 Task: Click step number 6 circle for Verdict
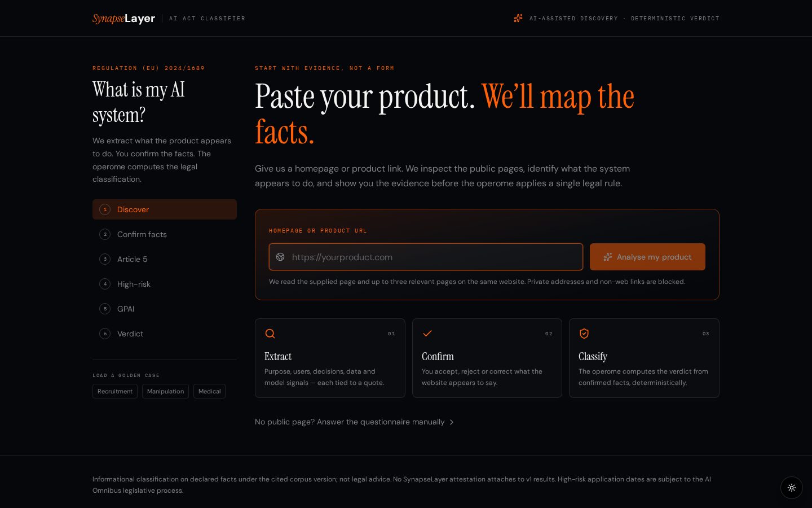click(105, 334)
